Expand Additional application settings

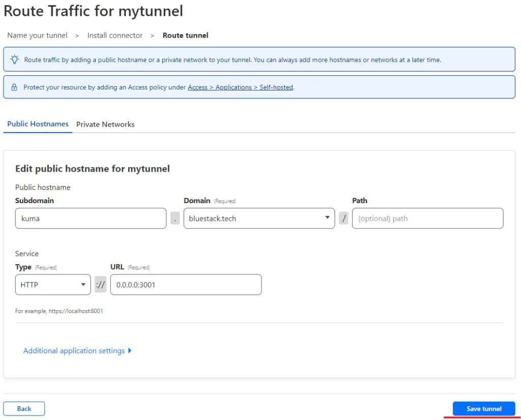coord(77,350)
